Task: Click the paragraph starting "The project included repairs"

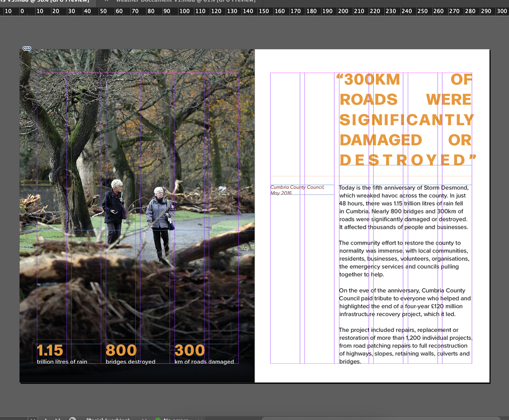Action: tap(406, 345)
